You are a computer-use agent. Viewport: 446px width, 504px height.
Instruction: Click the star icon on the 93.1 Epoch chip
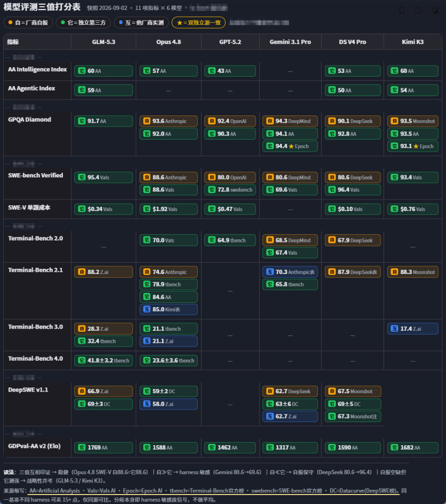coord(416,146)
